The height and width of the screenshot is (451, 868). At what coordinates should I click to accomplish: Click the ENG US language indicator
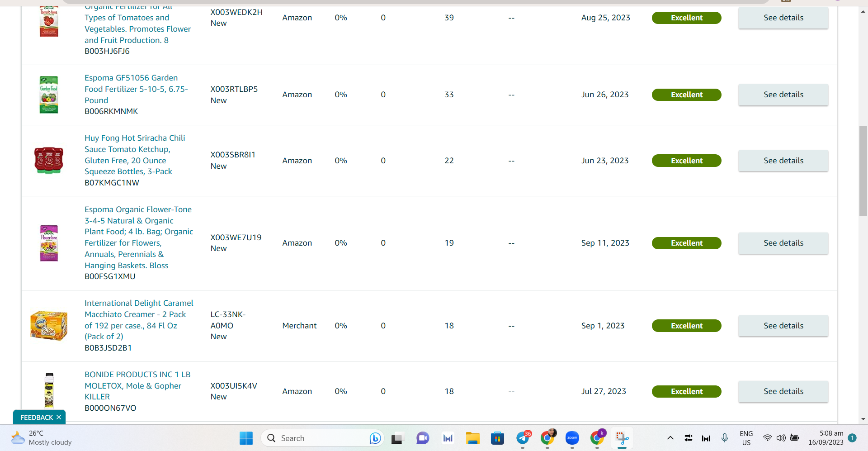point(746,438)
